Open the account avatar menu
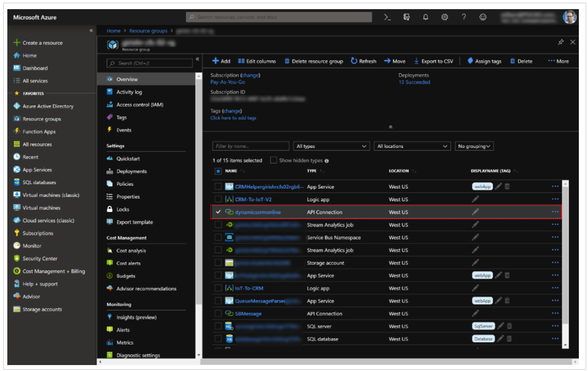Image resolution: width=588 pixels, height=371 pixels. coord(569,17)
